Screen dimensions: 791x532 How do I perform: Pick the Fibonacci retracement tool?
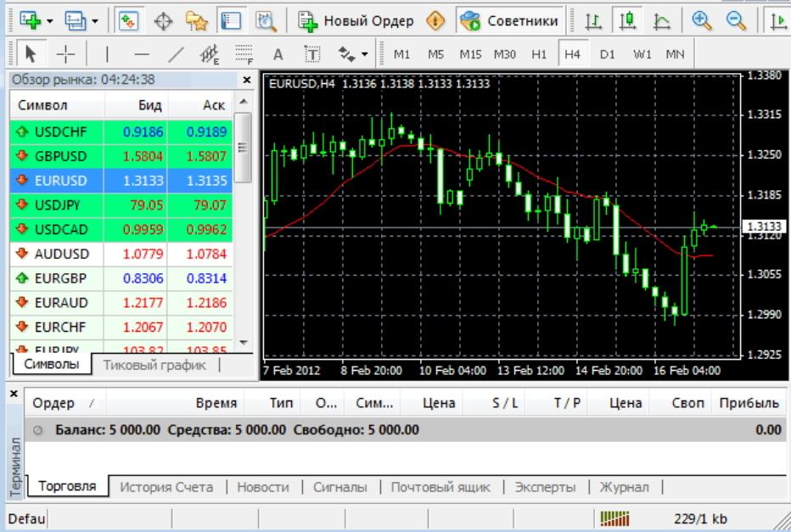coord(244,54)
